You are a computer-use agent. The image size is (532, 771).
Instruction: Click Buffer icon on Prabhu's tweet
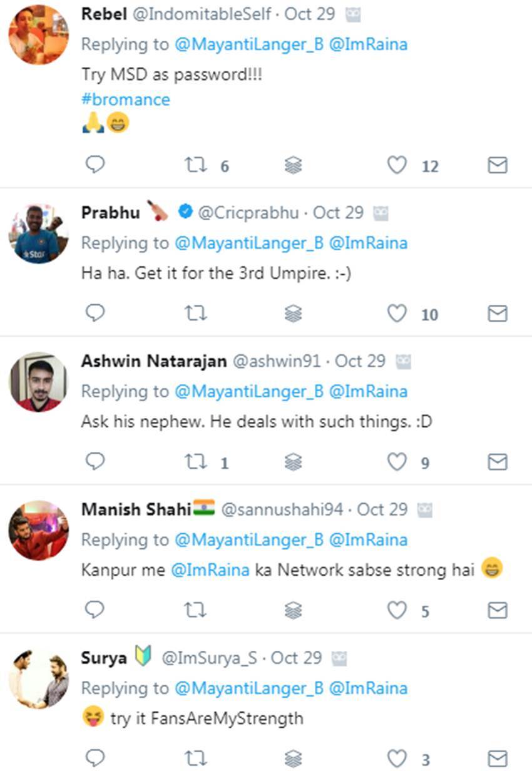pos(293,314)
